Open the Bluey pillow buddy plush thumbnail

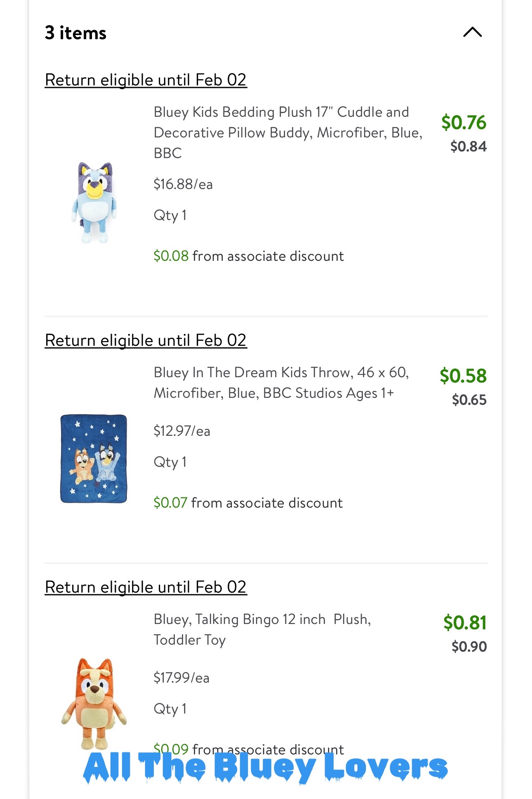coord(94,202)
